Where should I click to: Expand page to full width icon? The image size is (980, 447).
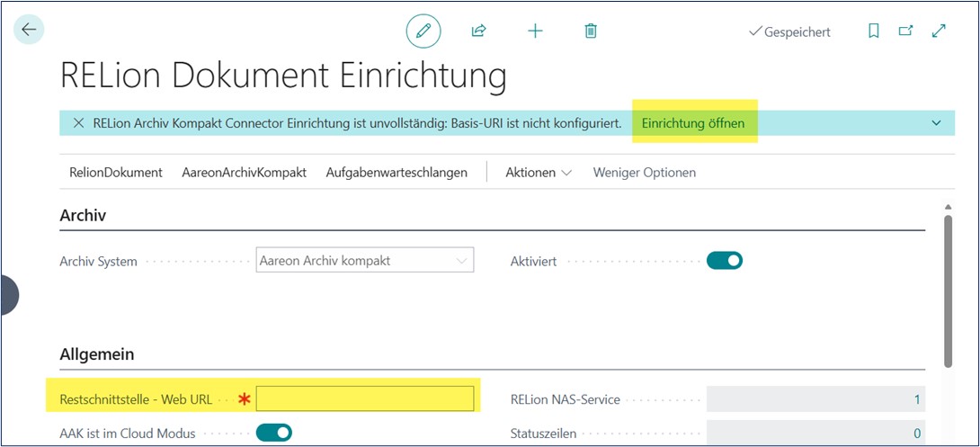click(939, 31)
